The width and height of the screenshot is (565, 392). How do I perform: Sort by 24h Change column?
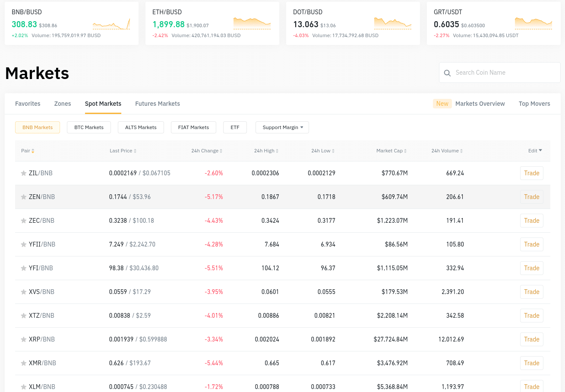pos(207,151)
